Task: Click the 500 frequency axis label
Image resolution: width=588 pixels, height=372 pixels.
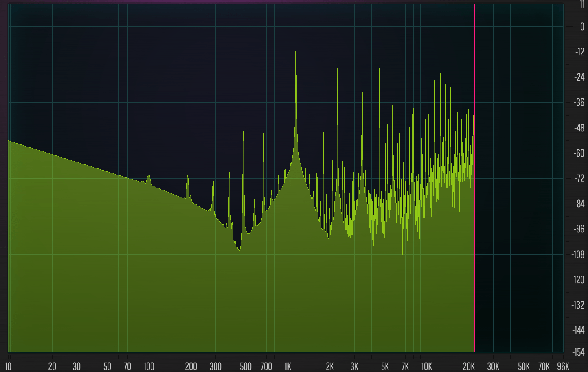Action: [246, 366]
